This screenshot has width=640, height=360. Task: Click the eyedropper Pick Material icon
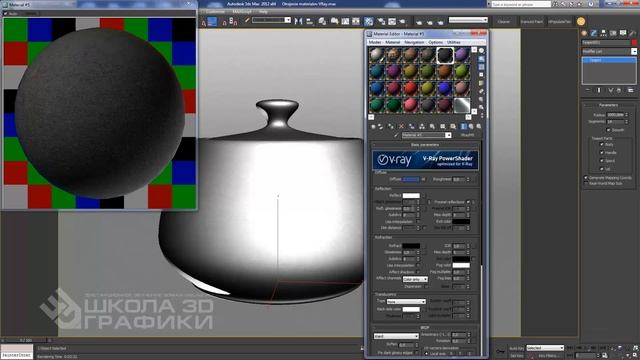pyautogui.click(x=396, y=135)
